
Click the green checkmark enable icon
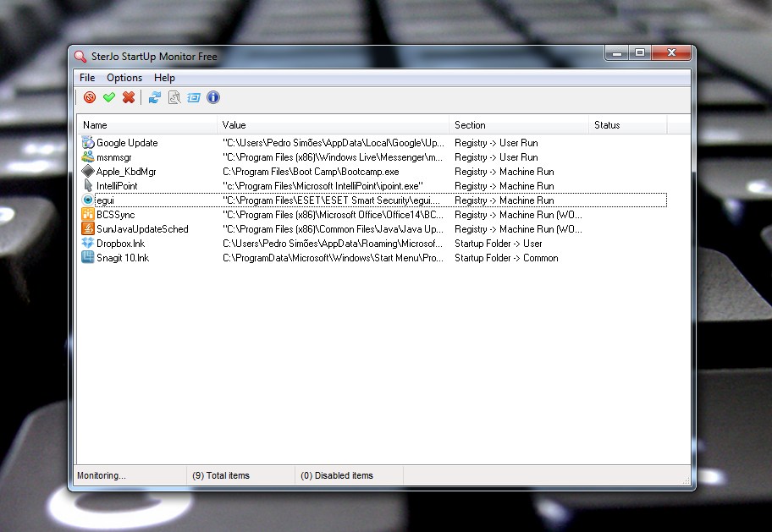[x=109, y=97]
